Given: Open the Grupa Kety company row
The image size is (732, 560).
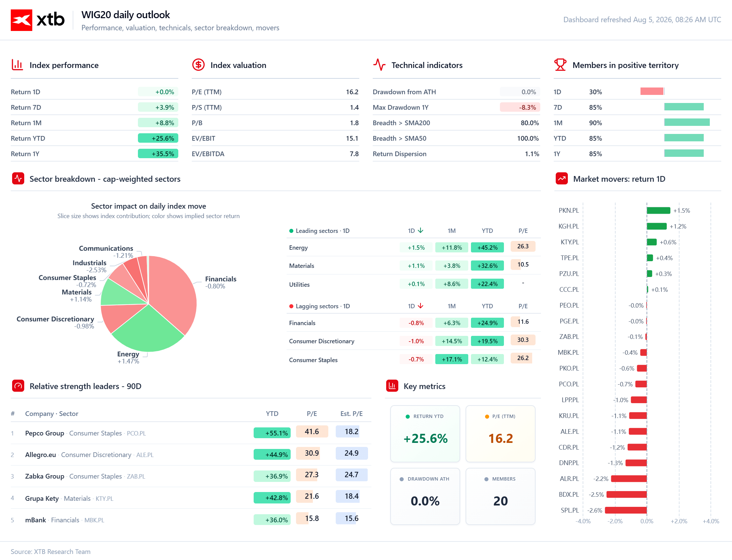Looking at the screenshot, I should point(191,498).
